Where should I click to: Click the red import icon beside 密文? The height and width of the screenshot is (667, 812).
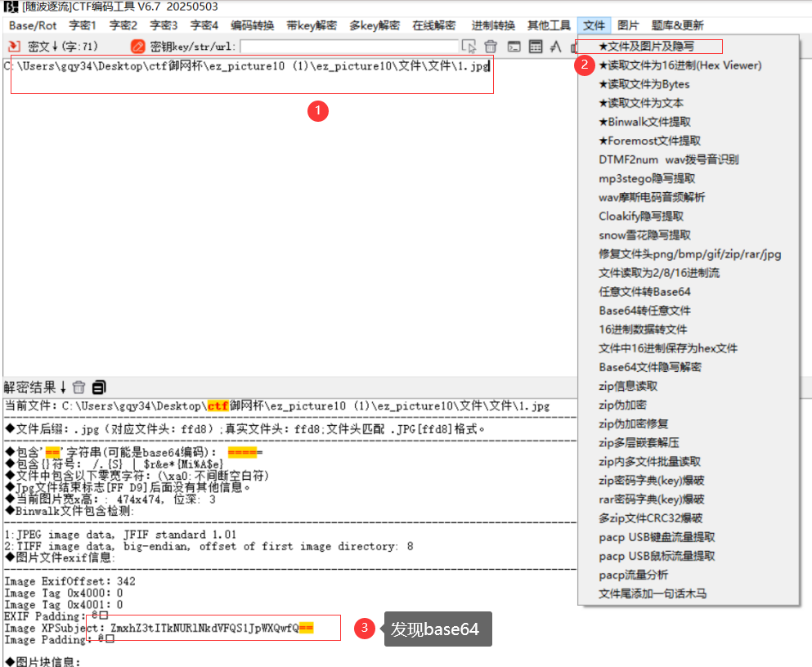[15, 47]
